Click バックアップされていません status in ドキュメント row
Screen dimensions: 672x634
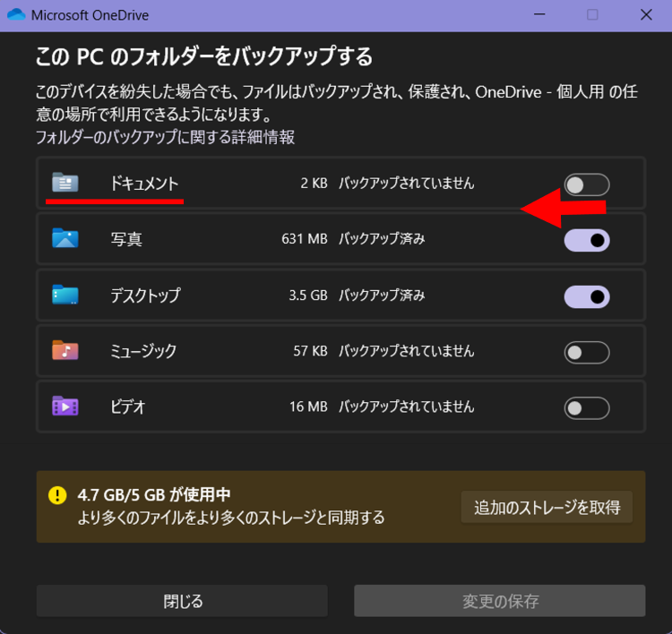pos(406,184)
